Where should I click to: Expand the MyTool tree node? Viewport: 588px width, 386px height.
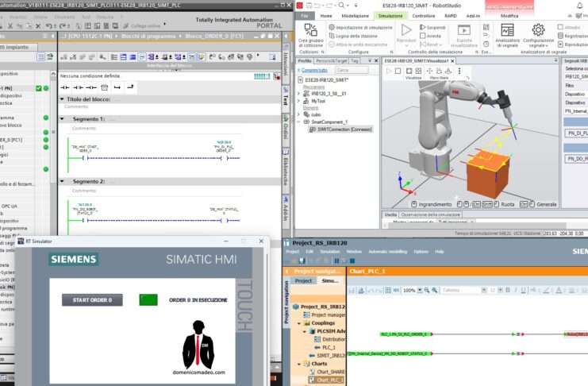[x=299, y=101]
